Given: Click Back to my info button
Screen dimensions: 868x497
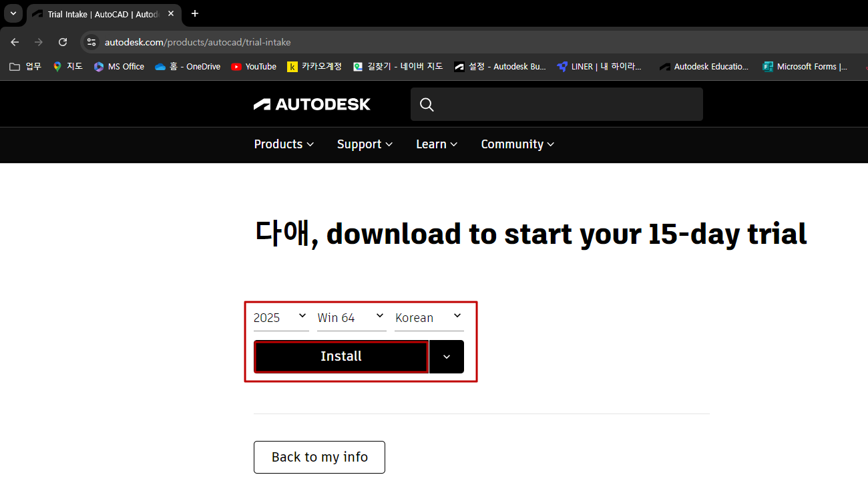Looking at the screenshot, I should (319, 457).
